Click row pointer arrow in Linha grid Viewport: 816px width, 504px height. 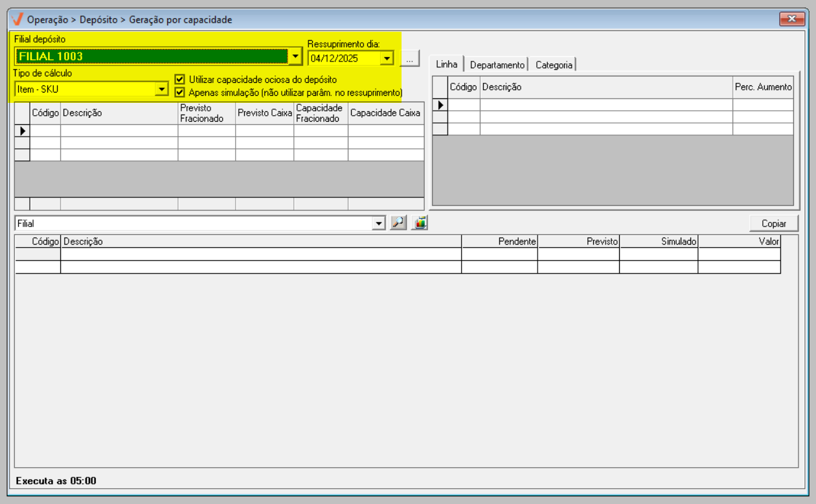pos(440,105)
